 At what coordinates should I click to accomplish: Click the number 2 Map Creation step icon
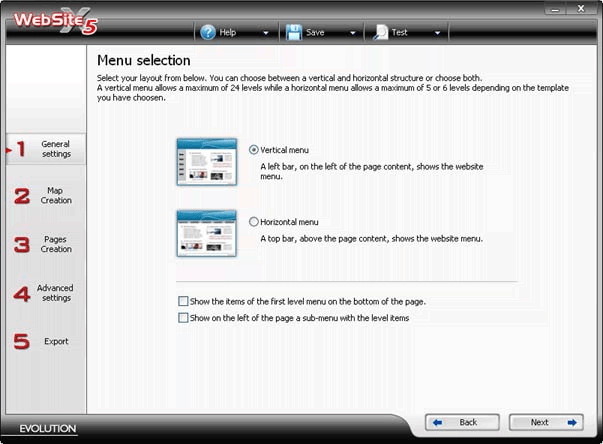21,196
